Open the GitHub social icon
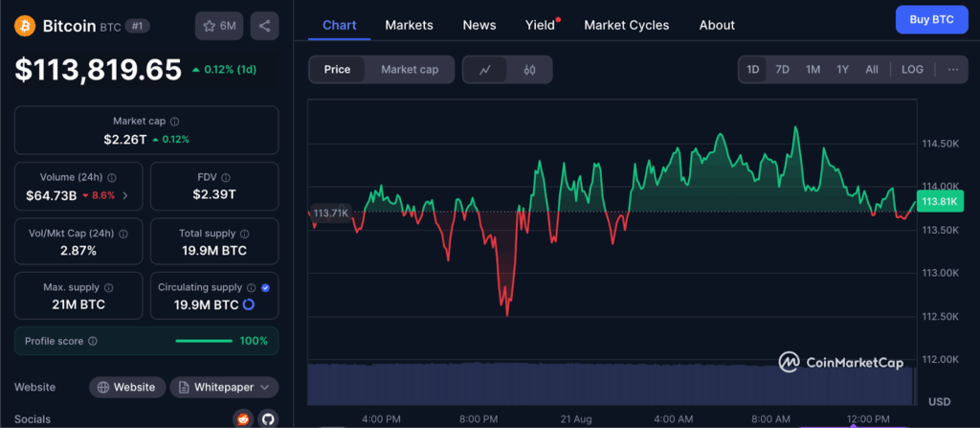Image resolution: width=980 pixels, height=428 pixels. point(267,418)
